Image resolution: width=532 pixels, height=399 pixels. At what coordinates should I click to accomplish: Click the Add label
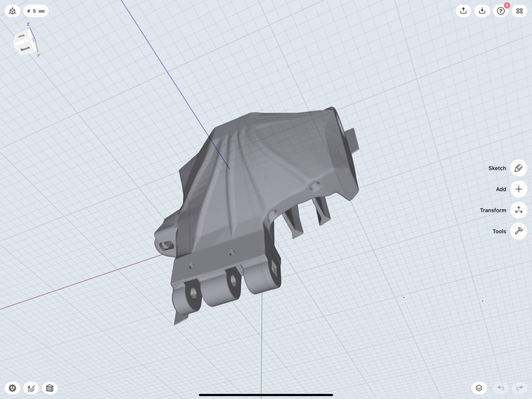[x=501, y=189]
